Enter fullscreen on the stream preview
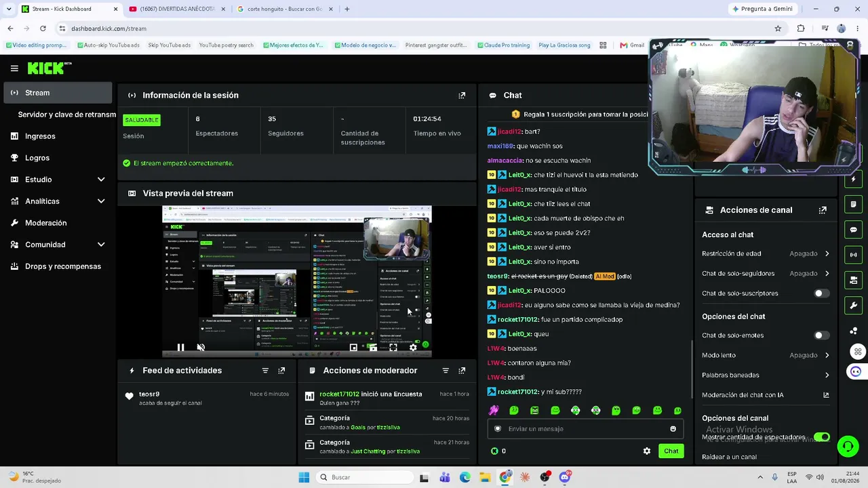The height and width of the screenshot is (488, 868). (x=393, y=348)
